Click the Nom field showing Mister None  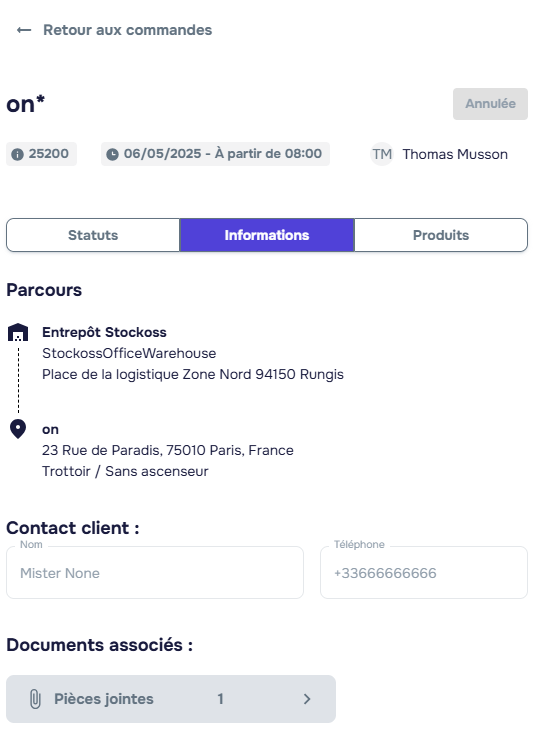[155, 573]
